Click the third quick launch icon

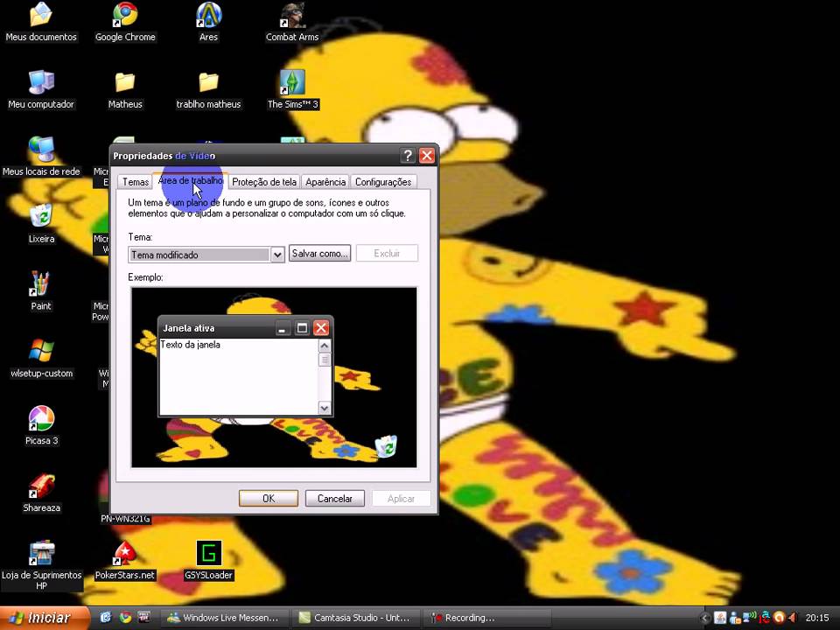[x=143, y=618]
